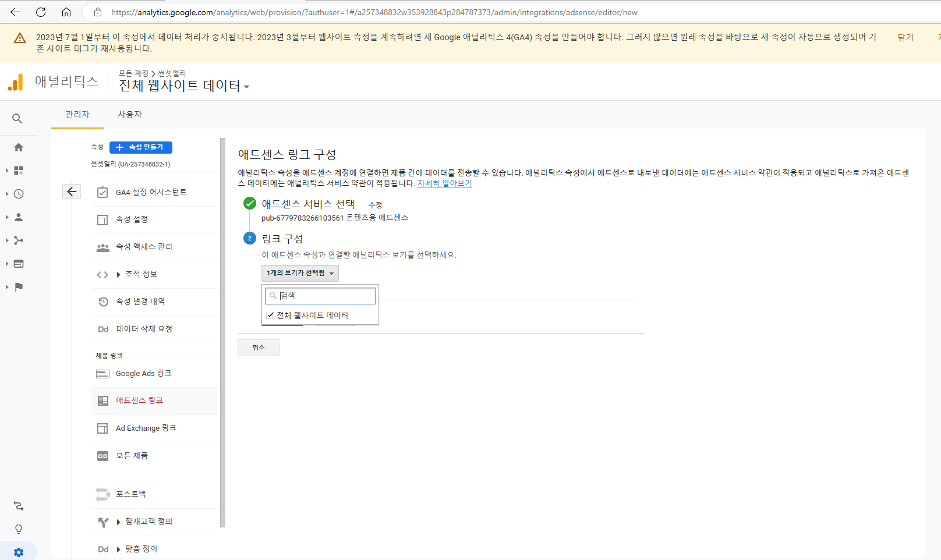Click the admin column scrollbar

(x=222, y=332)
